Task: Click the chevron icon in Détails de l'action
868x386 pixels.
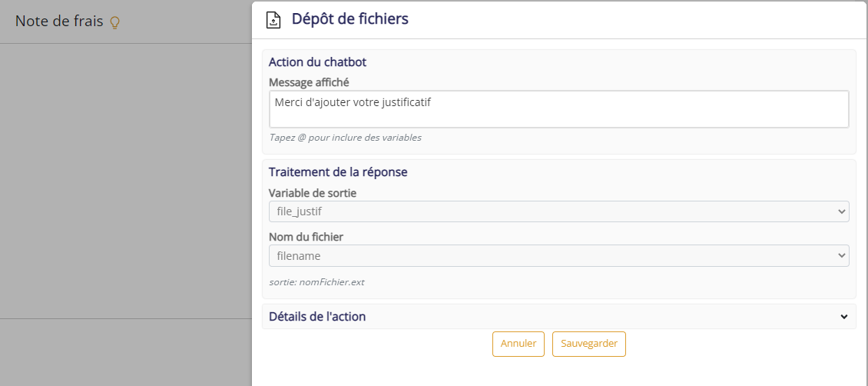Action: click(843, 317)
